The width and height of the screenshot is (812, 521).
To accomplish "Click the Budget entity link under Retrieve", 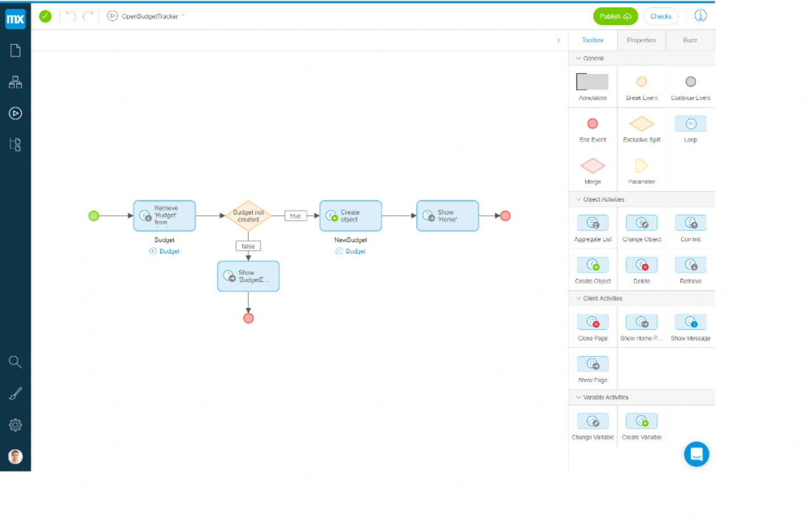I will point(169,251).
